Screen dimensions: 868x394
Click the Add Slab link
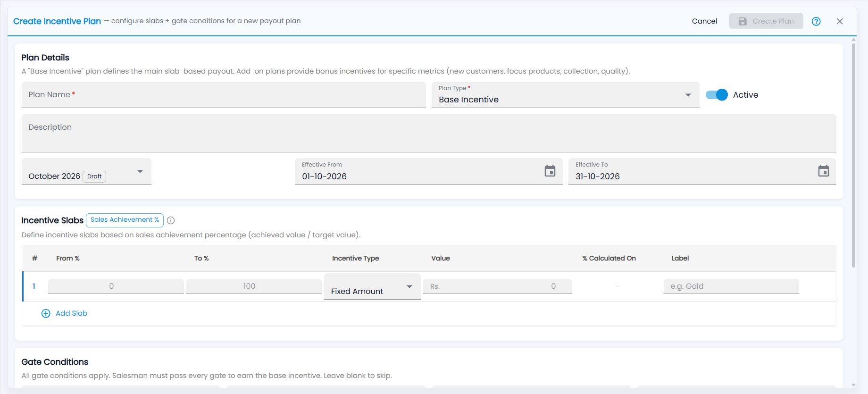tap(71, 313)
